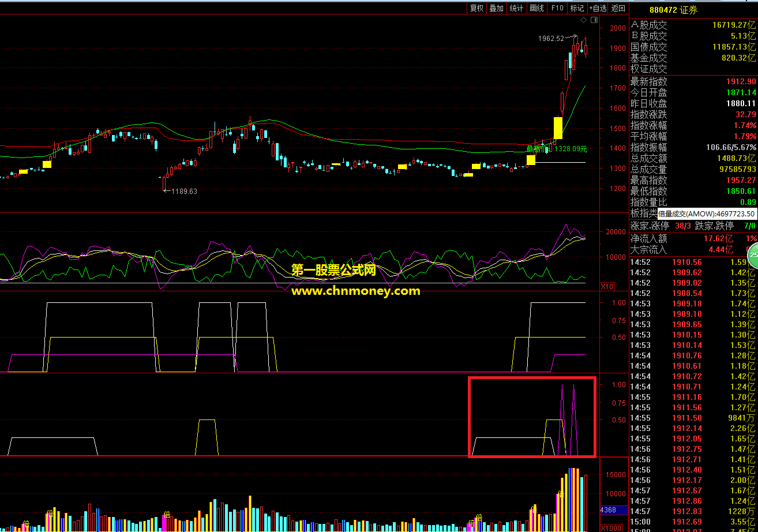The width and height of the screenshot is (758, 532).
Task: Open the 统计 statistics tool
Action: click(x=516, y=8)
